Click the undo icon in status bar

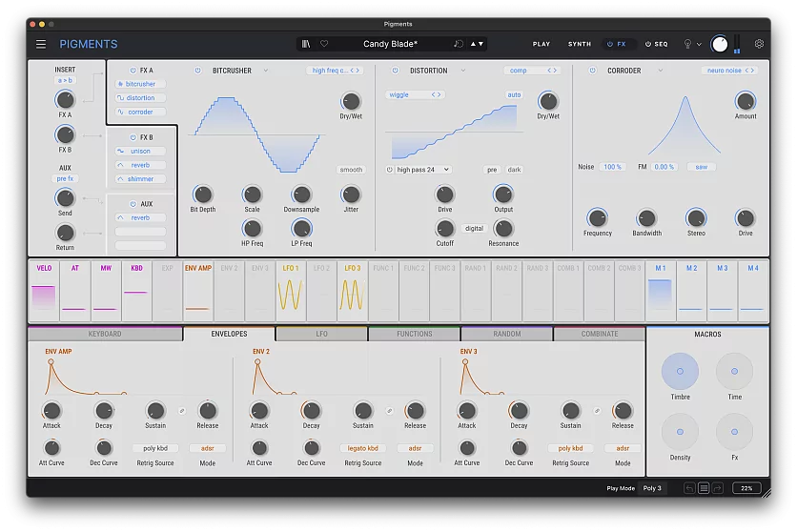click(689, 488)
